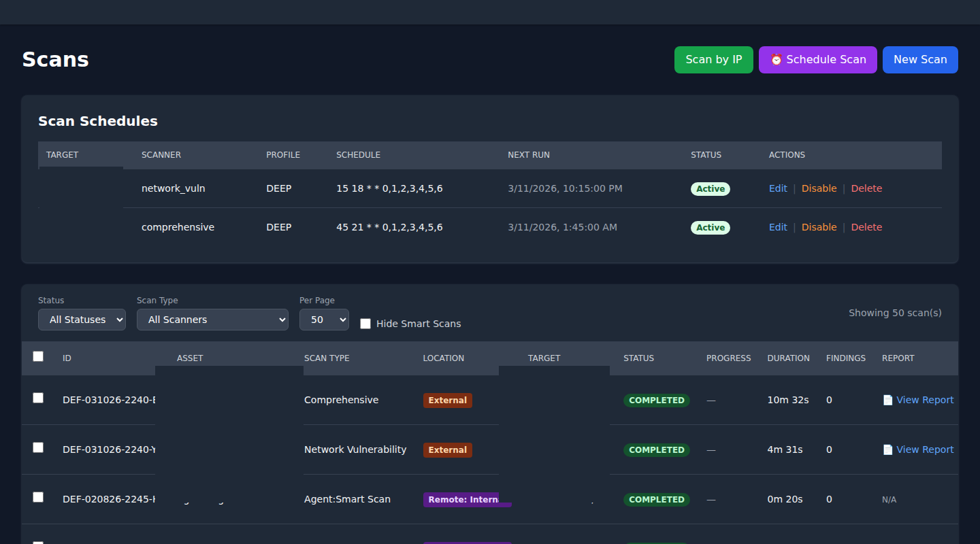
Task: Edit the comprehensive schedule
Action: 778,227
